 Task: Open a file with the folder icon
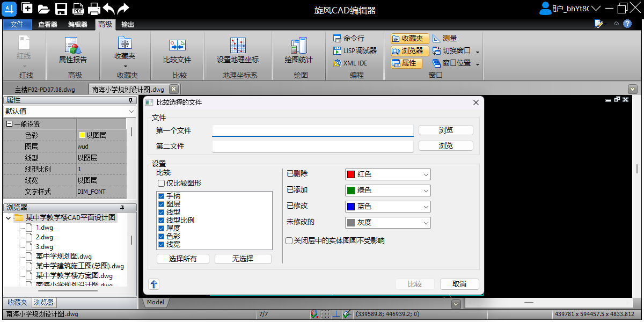pyautogui.click(x=43, y=9)
